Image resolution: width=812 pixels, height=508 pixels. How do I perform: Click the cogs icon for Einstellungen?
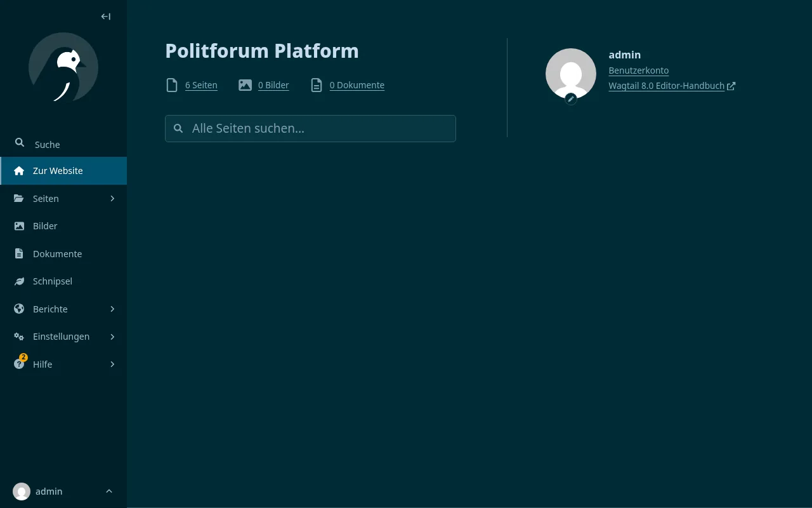click(x=19, y=337)
